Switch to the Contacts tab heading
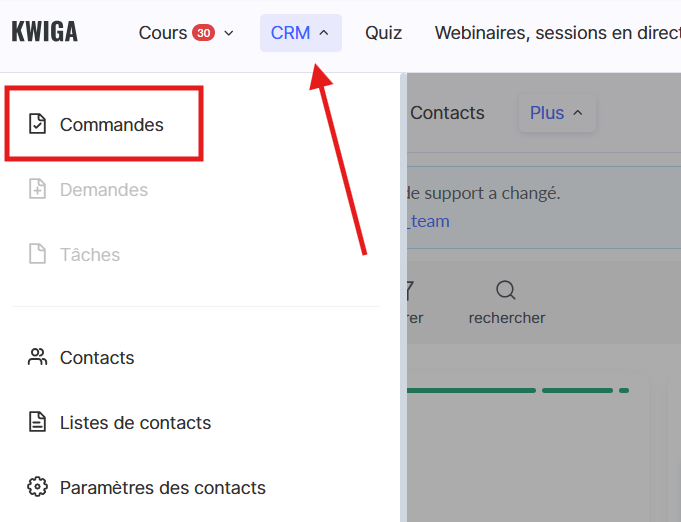Viewport: 681px width, 522px height. point(447,113)
